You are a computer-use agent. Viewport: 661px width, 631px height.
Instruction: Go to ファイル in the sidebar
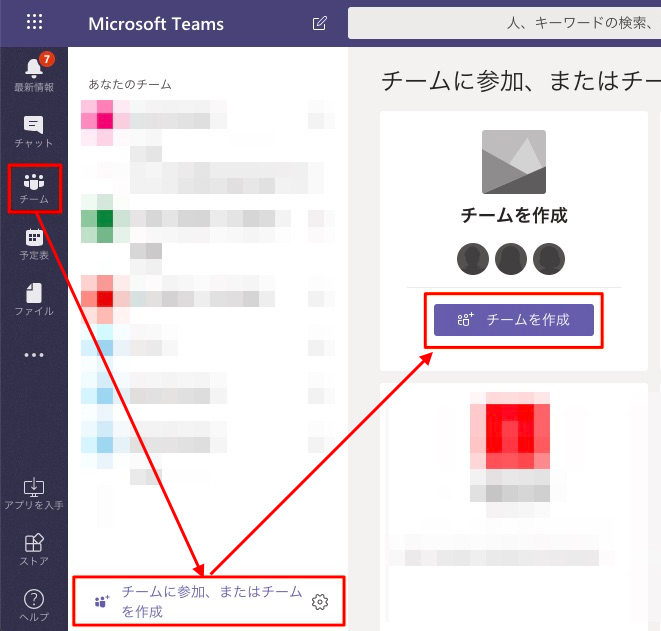click(x=34, y=300)
